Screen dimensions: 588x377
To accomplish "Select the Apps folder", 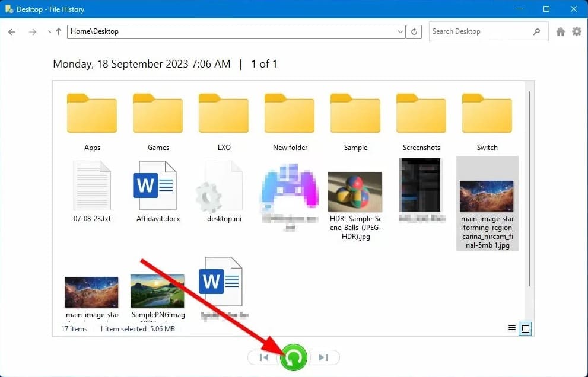I will pos(92,122).
